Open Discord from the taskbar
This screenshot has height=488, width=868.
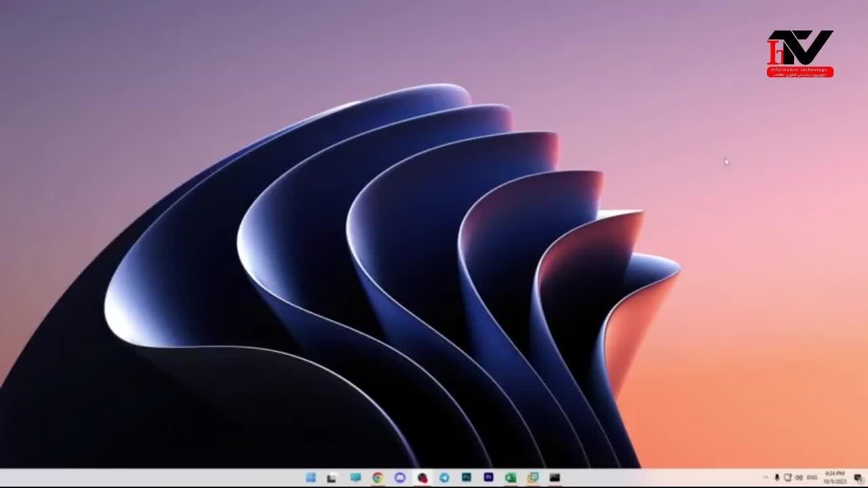click(400, 478)
